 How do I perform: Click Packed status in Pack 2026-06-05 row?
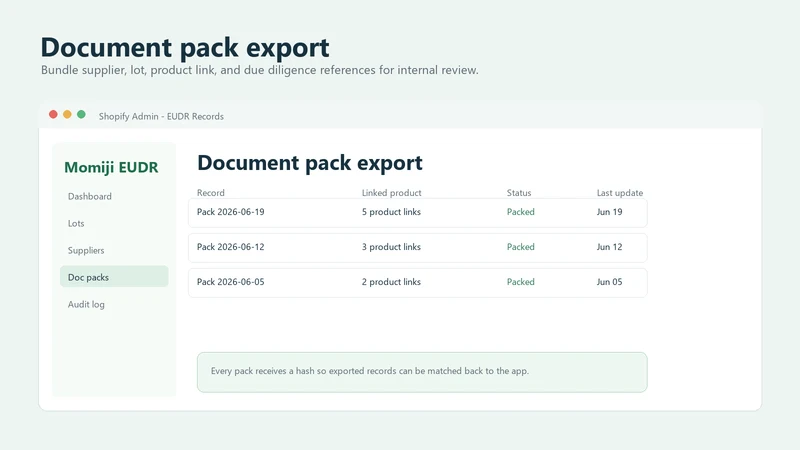[x=520, y=282]
